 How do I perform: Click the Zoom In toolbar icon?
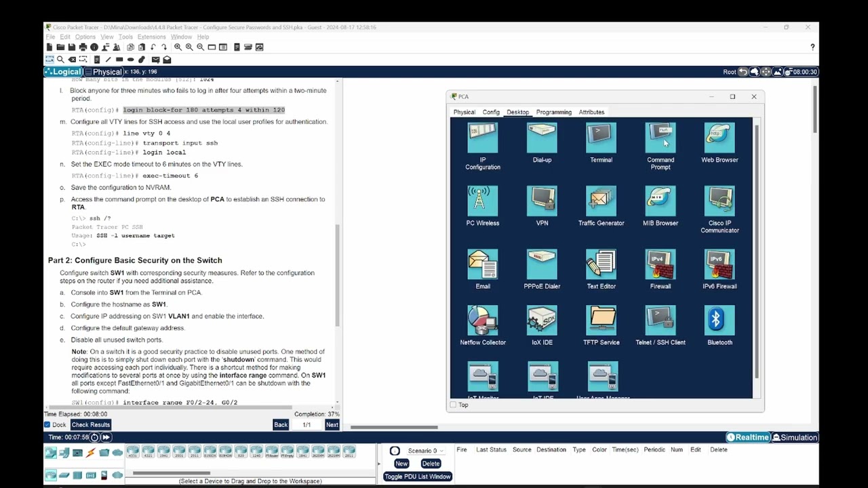pos(178,47)
